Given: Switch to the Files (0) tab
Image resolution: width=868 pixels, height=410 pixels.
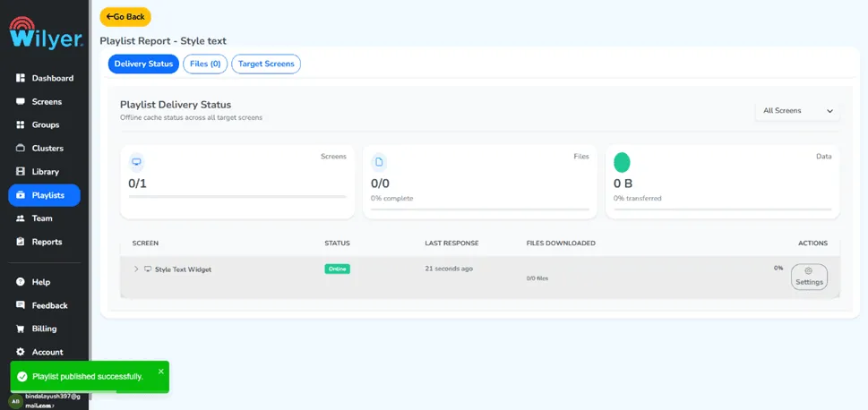Looking at the screenshot, I should [205, 64].
